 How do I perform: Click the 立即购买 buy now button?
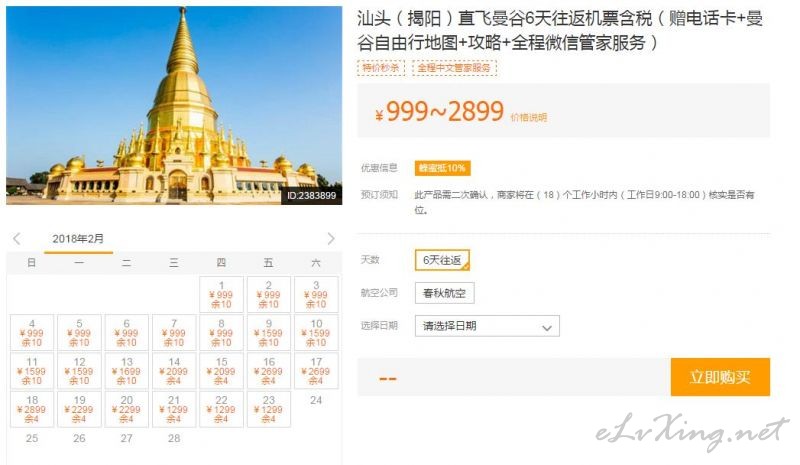[x=720, y=377]
